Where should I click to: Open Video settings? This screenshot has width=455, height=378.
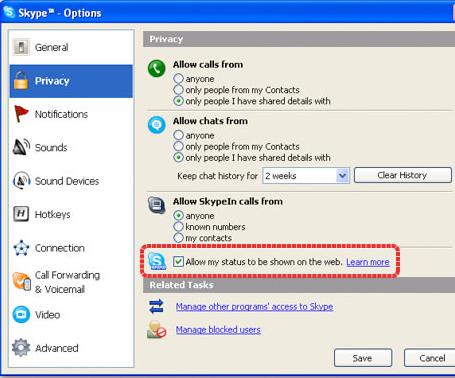(x=71, y=315)
